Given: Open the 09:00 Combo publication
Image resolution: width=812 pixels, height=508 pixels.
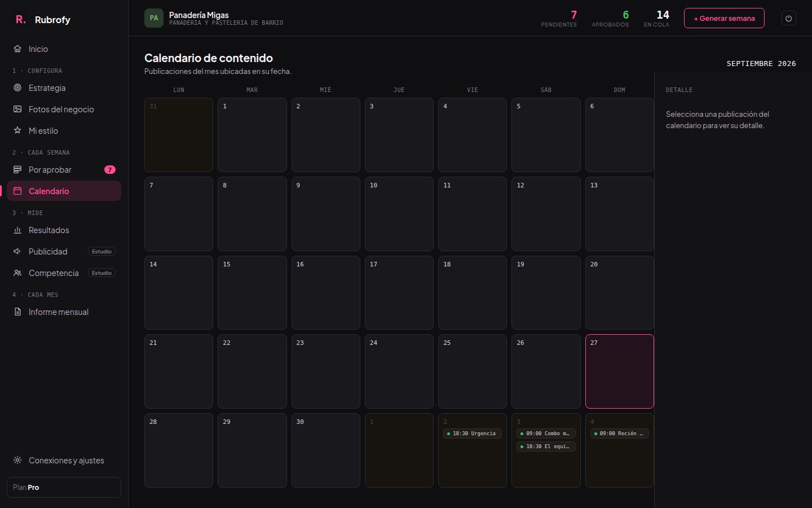Looking at the screenshot, I should 546,433.
